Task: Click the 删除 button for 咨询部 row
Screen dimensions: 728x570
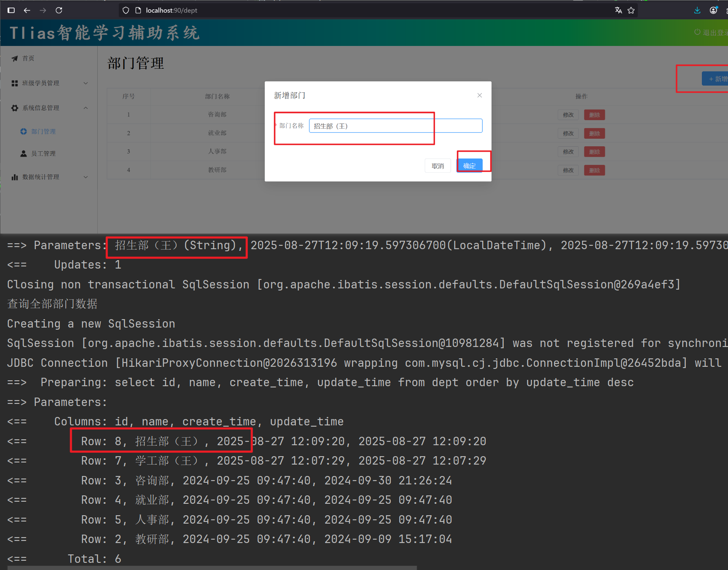Action: 594,115
